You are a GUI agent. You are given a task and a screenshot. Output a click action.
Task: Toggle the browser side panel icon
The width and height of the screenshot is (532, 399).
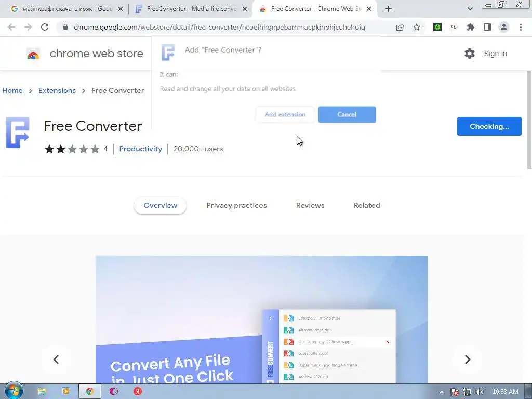pyautogui.click(x=487, y=27)
